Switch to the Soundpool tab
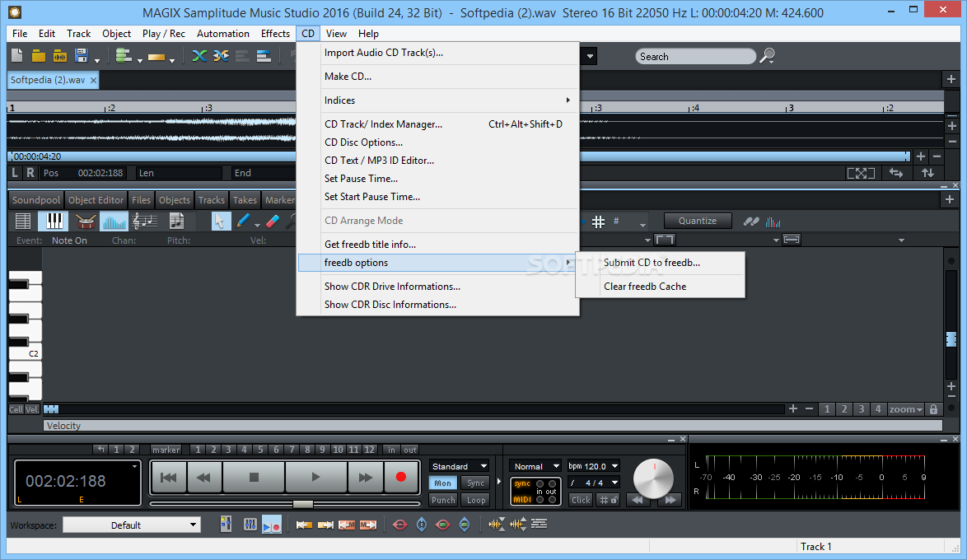Screen dimensions: 967x560 point(36,200)
